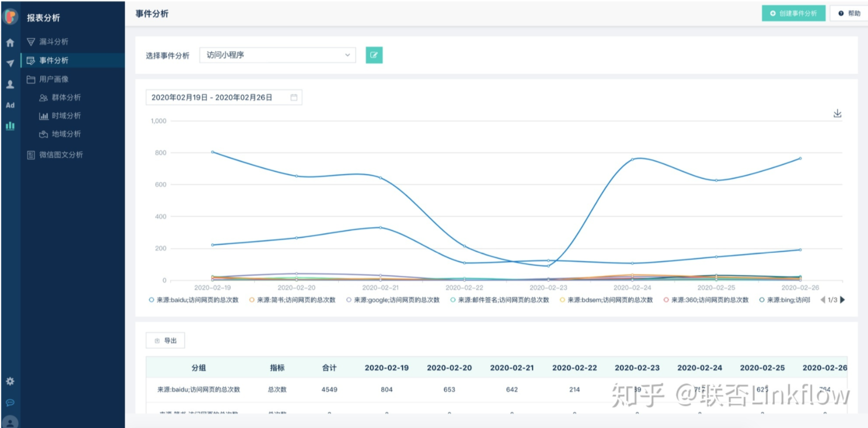Open the home icon in left rail
The height and width of the screenshot is (428, 868).
[x=10, y=43]
